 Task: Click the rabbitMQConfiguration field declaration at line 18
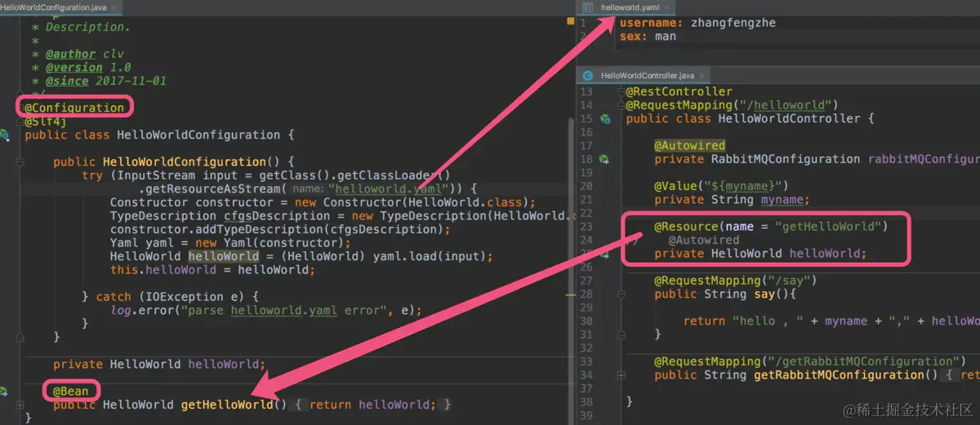point(817,159)
